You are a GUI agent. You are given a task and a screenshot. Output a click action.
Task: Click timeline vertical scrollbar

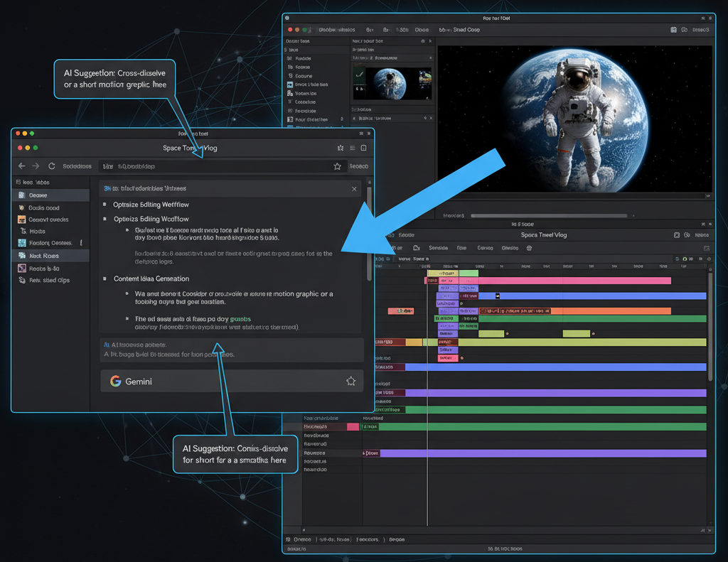tap(710, 327)
